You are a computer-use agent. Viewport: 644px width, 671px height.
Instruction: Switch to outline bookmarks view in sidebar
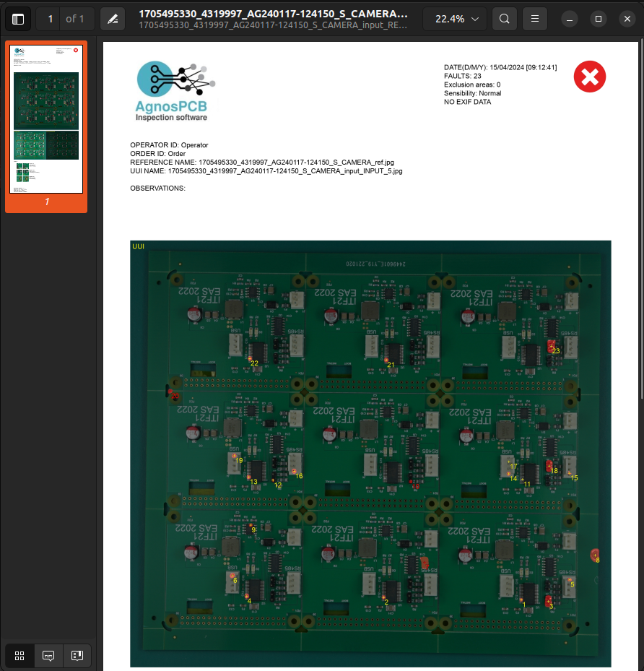(76, 656)
